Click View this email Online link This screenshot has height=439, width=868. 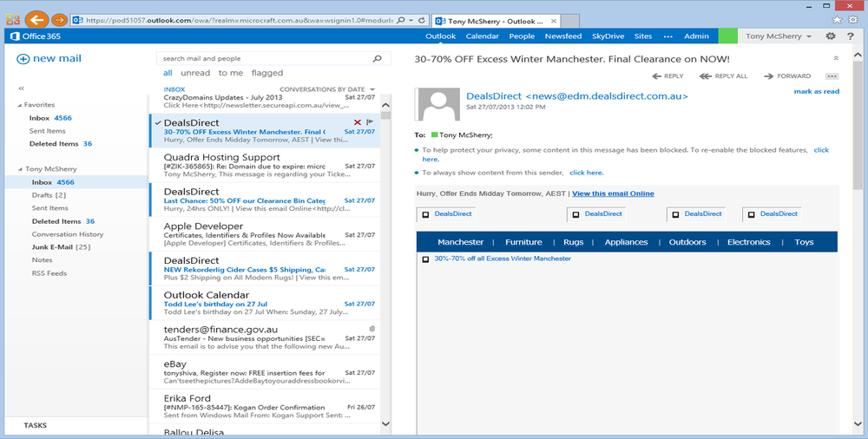click(x=613, y=193)
